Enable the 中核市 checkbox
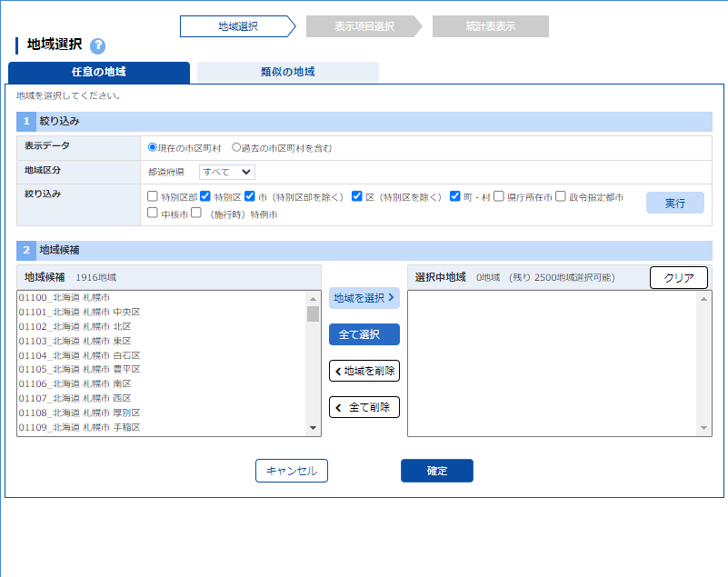The image size is (728, 577). click(153, 214)
